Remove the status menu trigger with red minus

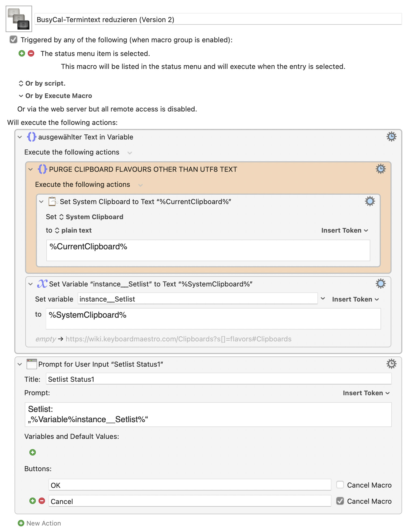[x=31, y=53]
